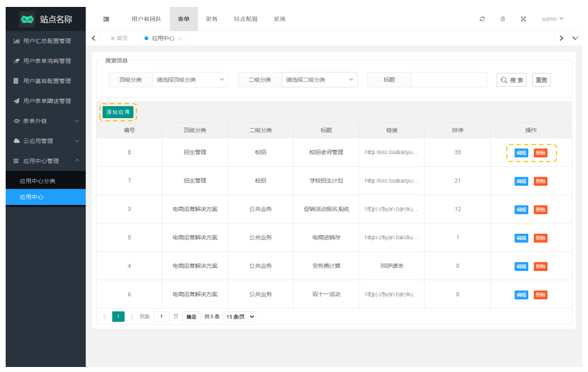The width and height of the screenshot is (588, 372).
Task: Switch to the 财务 top menu
Action: [x=212, y=19]
